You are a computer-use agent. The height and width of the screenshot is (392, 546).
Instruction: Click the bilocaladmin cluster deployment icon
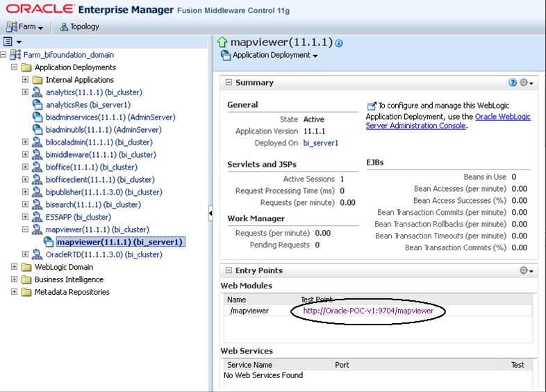[38, 142]
